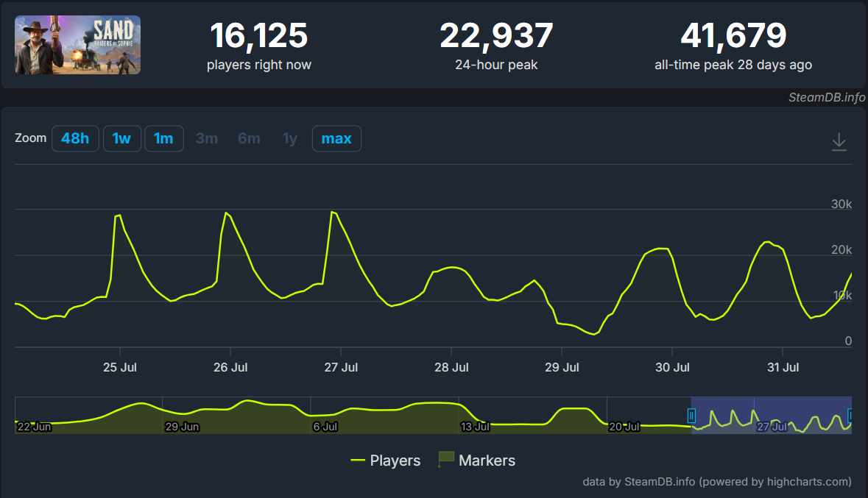This screenshot has width=868, height=498.
Task: Click the 20k y-axis label
Action: 841,250
